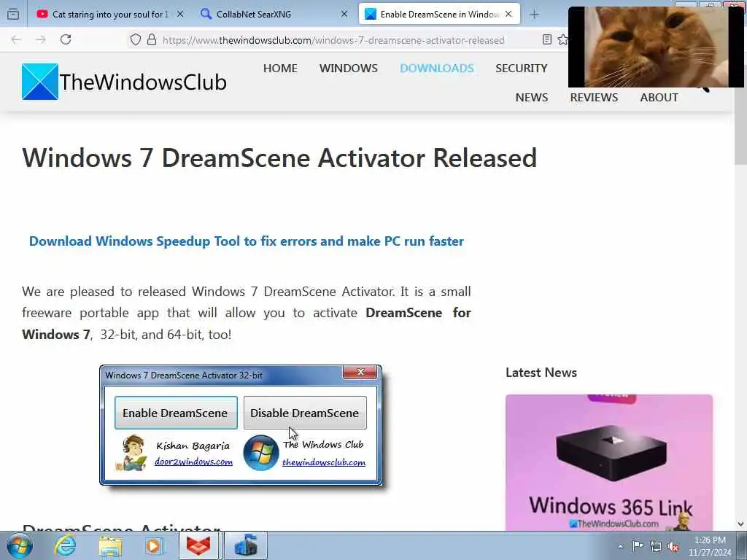The height and width of the screenshot is (560, 747).
Task: Click the red browser icon on taskbar
Action: (198, 545)
